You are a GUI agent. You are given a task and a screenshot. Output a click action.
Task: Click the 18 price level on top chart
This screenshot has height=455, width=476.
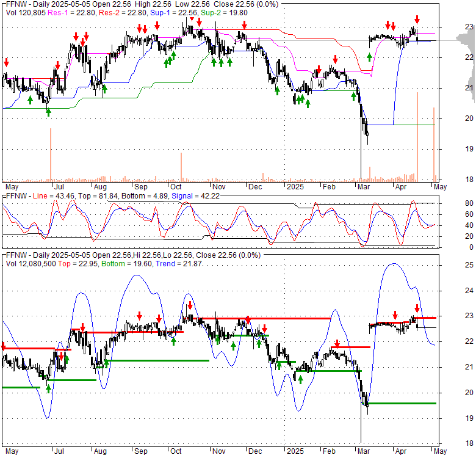(x=469, y=180)
